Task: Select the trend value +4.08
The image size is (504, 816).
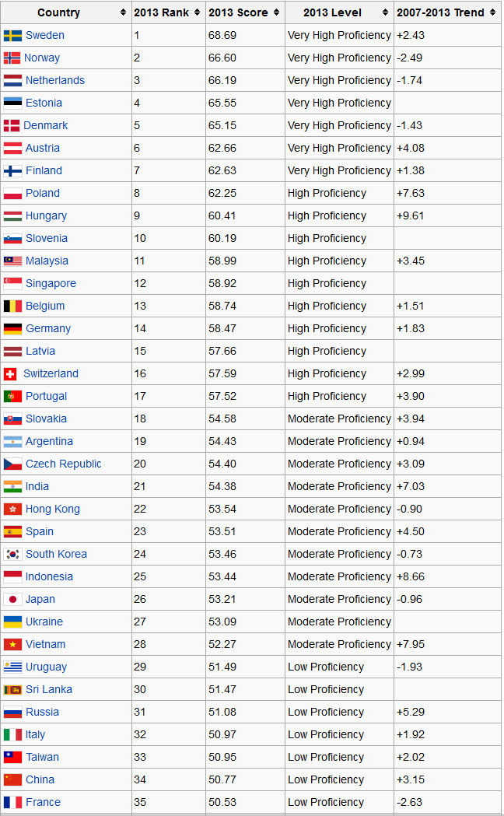Action: (x=411, y=149)
